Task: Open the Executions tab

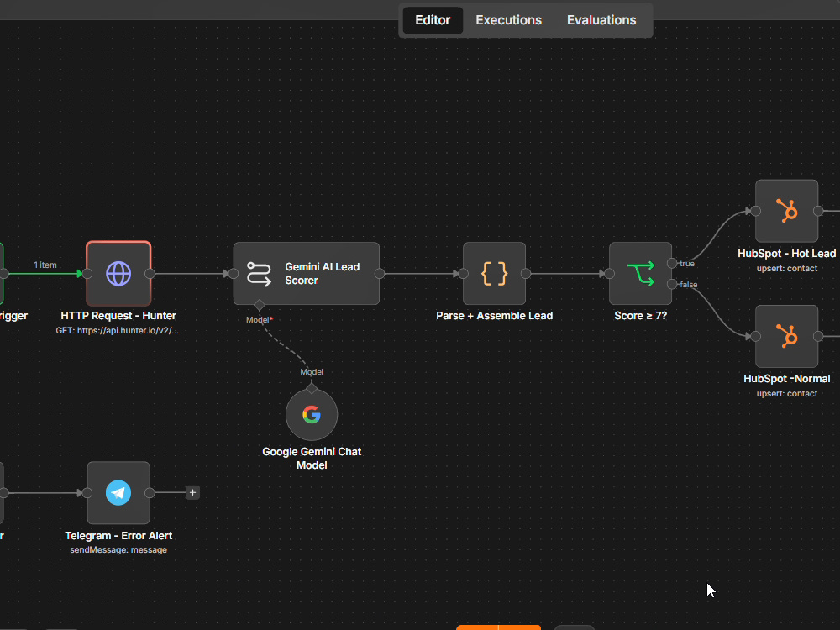Action: coord(508,20)
